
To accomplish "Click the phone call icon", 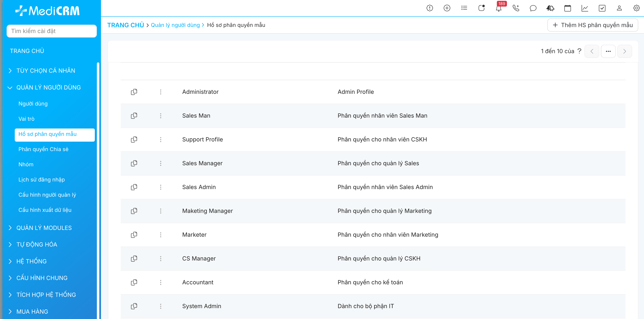I will click(x=516, y=8).
